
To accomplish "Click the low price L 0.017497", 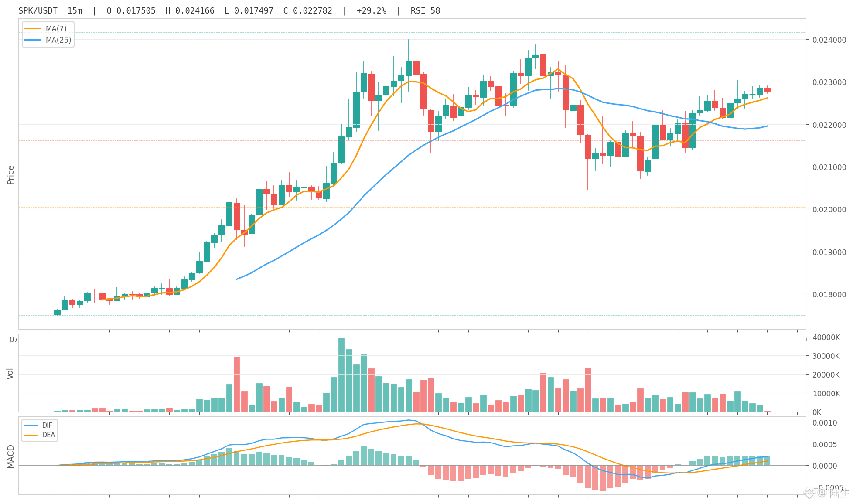I will tap(249, 11).
